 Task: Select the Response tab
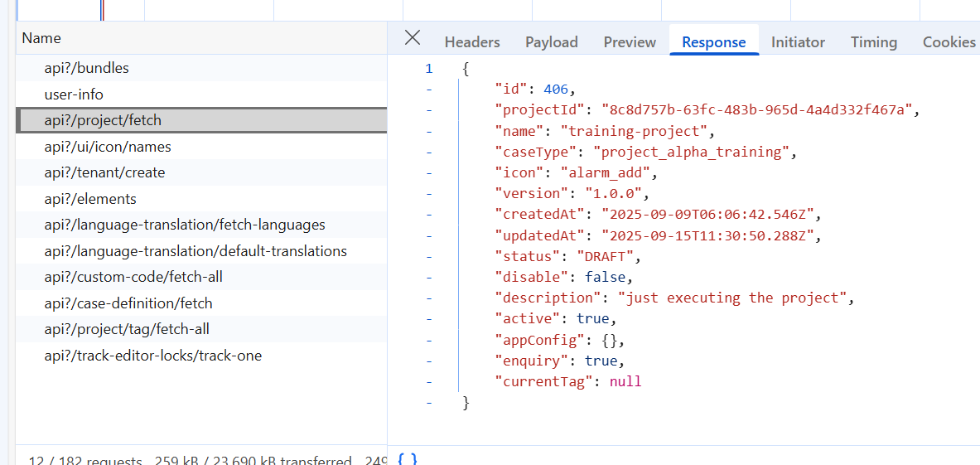click(x=713, y=42)
